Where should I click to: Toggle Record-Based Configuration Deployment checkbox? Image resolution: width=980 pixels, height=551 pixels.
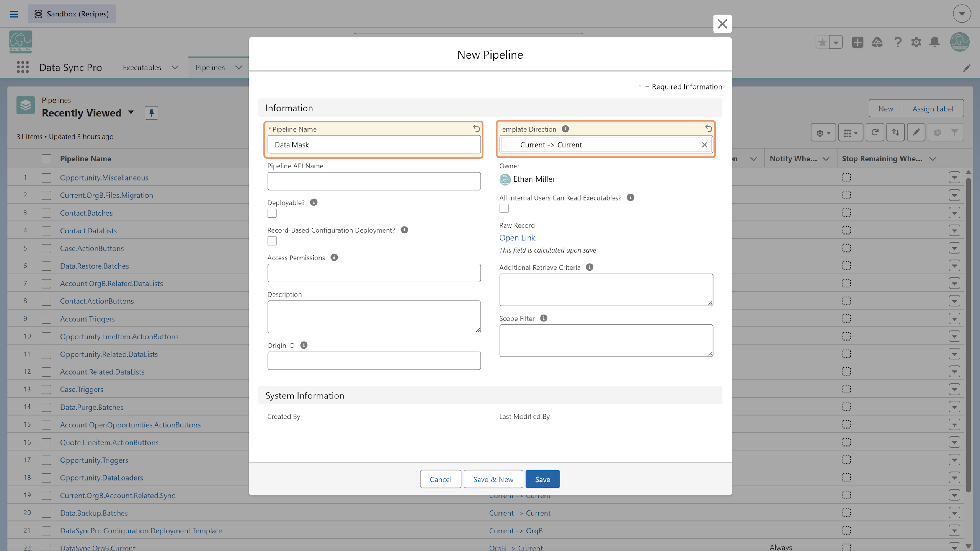pos(272,241)
